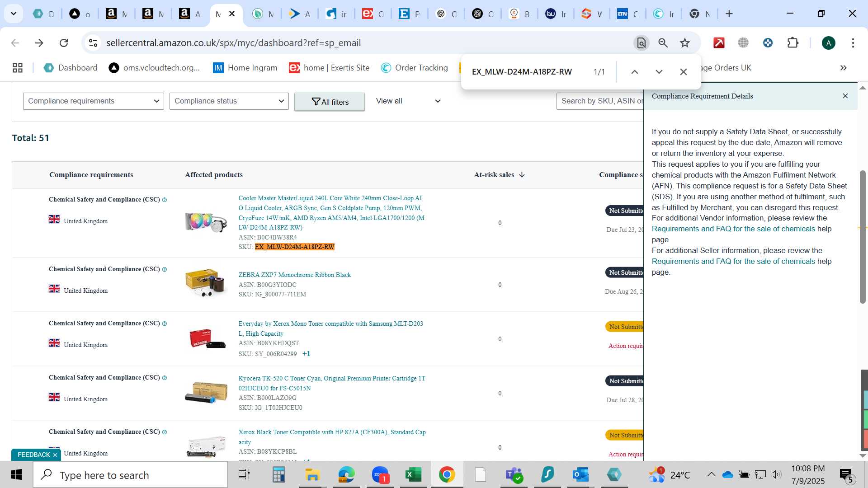Open the profile avatar A
Viewport: 868px width, 488px height.
coord(828,43)
